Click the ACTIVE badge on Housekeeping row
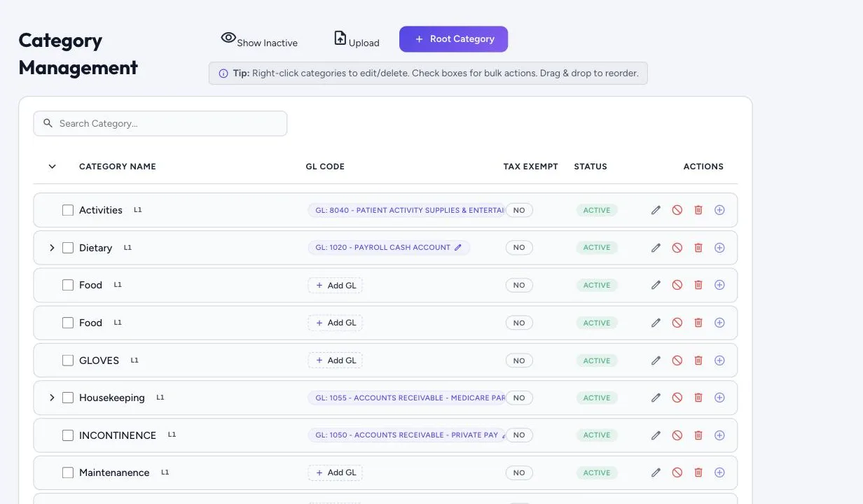 coord(597,398)
